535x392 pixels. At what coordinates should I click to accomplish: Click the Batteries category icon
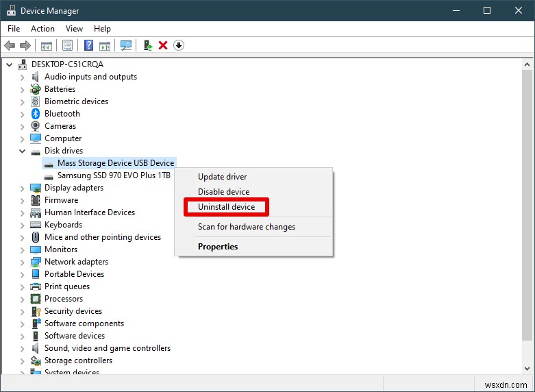35,89
